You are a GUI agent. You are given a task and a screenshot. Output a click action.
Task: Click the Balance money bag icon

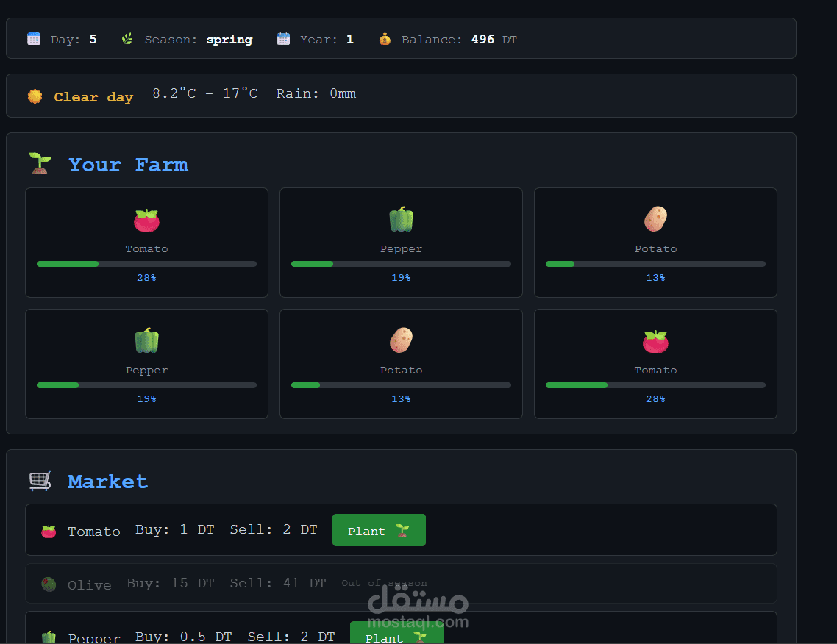pos(385,39)
